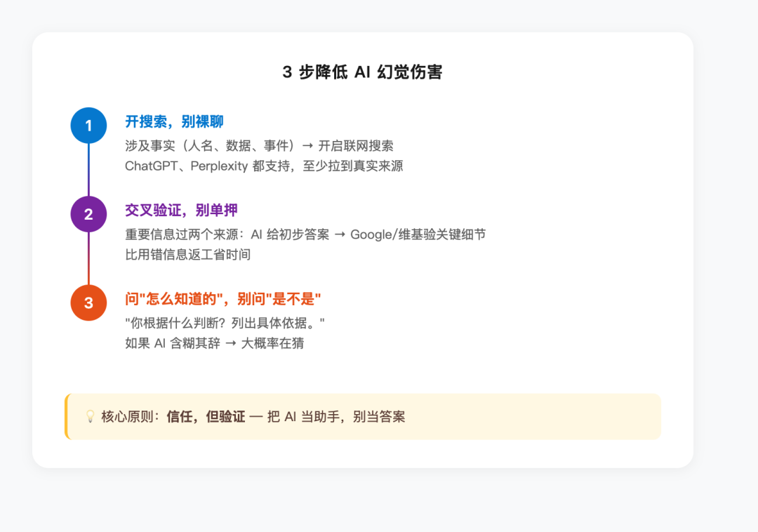Select the heading "交叉验证，别单押"
This screenshot has width=758, height=532.
(181, 210)
